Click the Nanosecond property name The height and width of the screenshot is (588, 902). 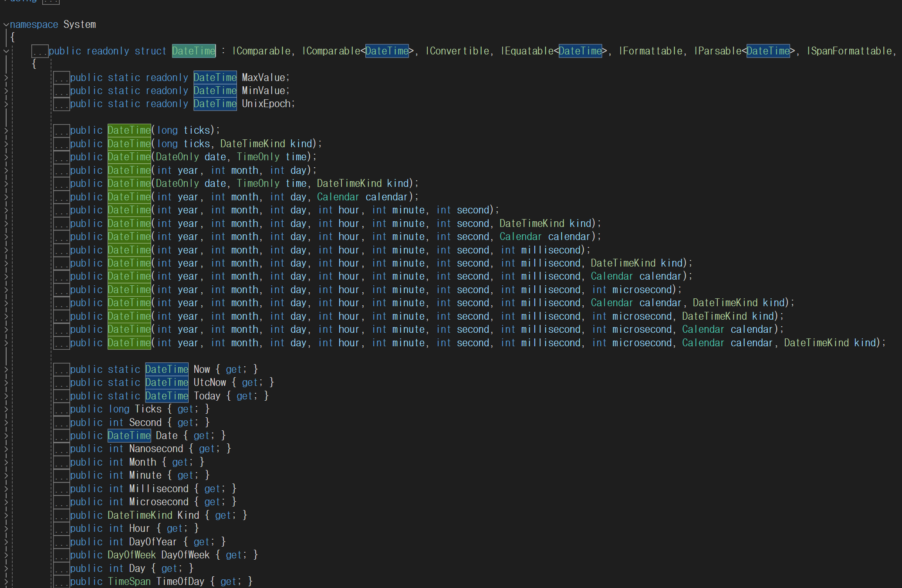[x=156, y=449]
